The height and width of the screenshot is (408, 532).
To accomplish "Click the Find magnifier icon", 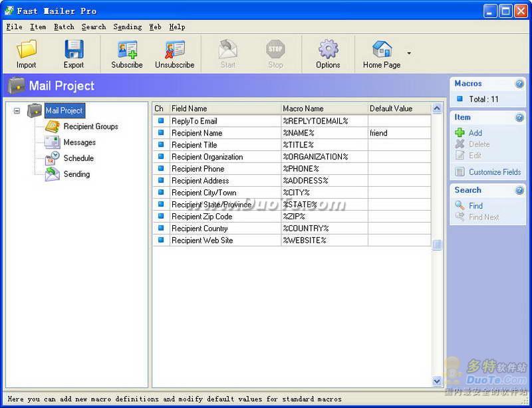I will point(460,205).
